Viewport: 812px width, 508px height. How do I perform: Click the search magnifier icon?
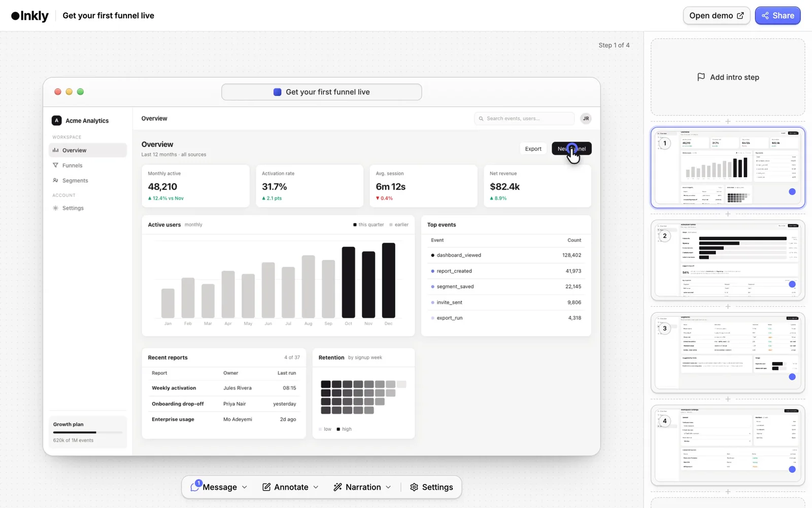tap(481, 118)
